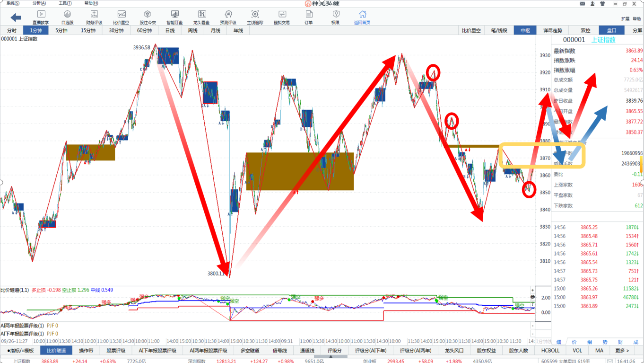Switch to the 5分钟 timeframe tab
644x363 pixels.
click(x=61, y=30)
